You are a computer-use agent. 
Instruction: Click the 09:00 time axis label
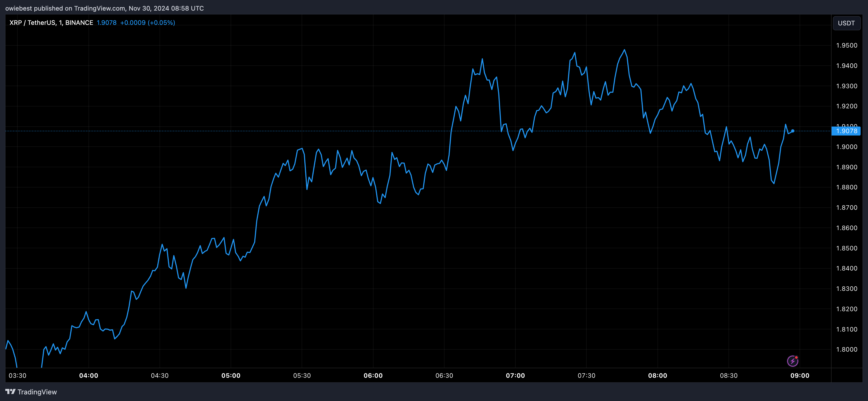[800, 375]
